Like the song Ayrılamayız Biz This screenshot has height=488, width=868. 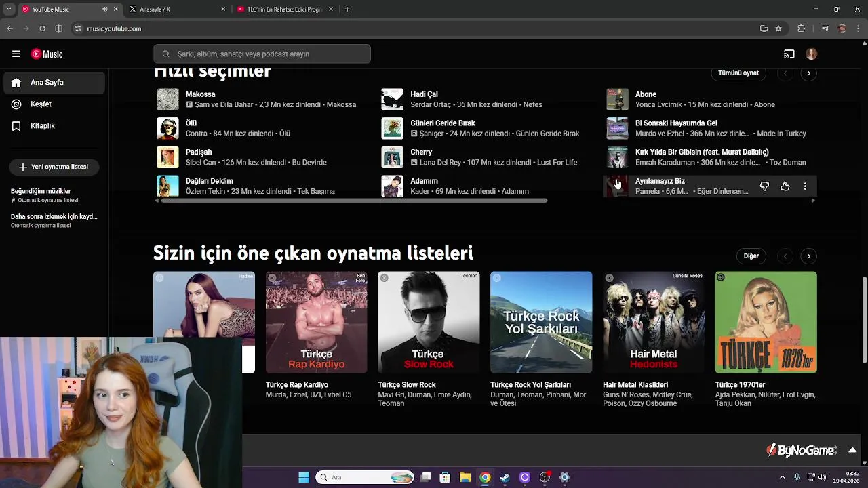coord(785,186)
